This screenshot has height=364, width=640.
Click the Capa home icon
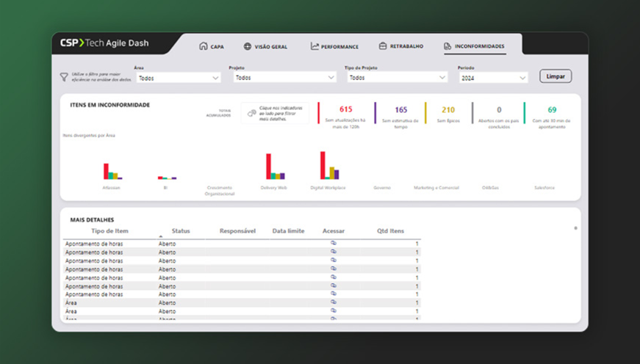point(203,46)
